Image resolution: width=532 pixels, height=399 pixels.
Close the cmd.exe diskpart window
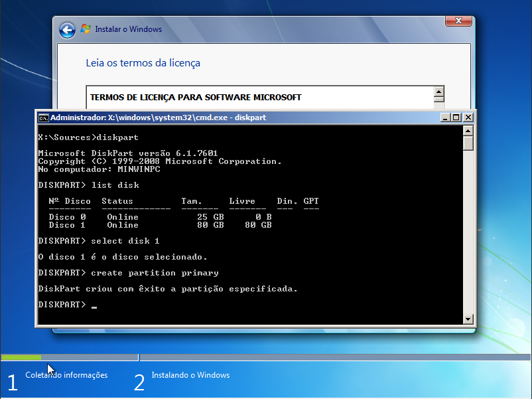468,118
